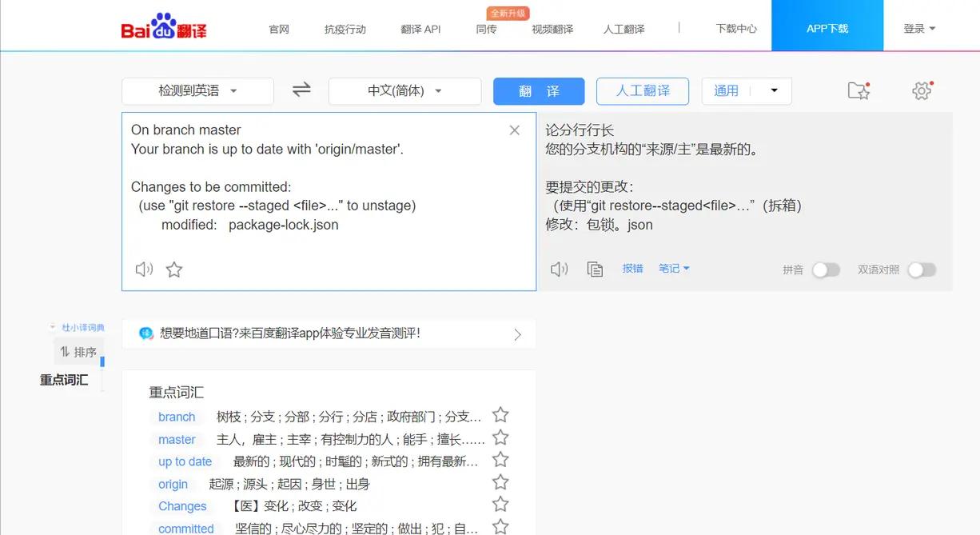The width and height of the screenshot is (980, 535).
Task: Open the saved translations folder icon
Action: coord(858,91)
